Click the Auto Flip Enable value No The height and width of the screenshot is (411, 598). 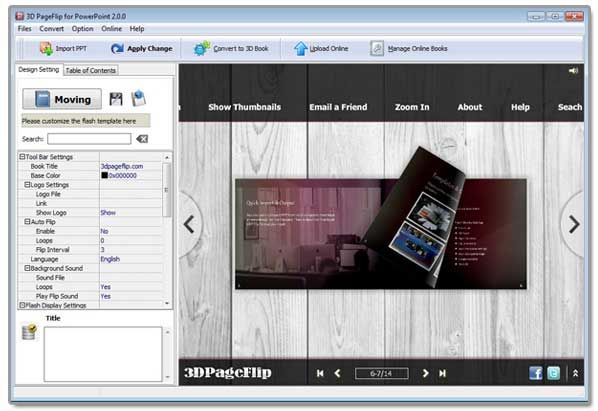(x=104, y=231)
